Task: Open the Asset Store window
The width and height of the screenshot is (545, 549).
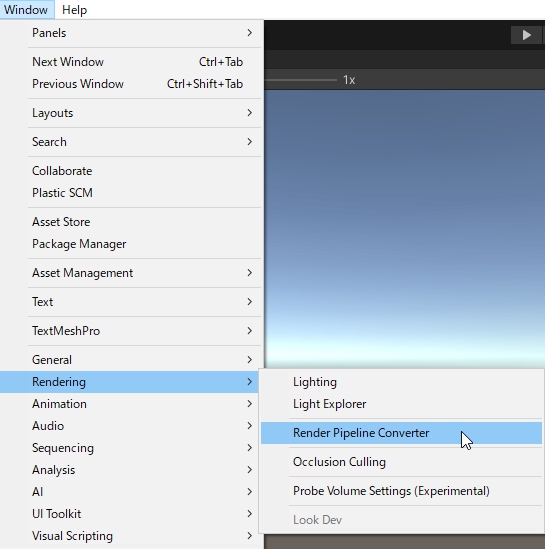Action: click(x=131, y=222)
